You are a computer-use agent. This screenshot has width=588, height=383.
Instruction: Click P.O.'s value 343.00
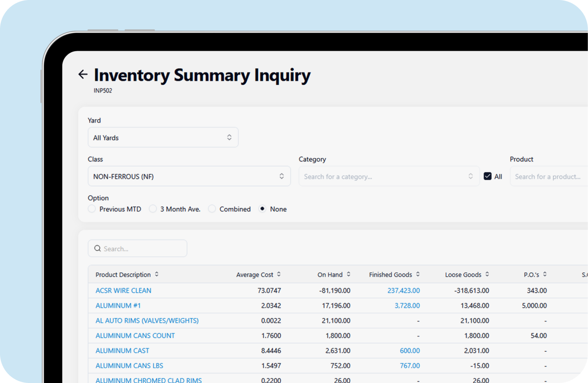[537, 290]
